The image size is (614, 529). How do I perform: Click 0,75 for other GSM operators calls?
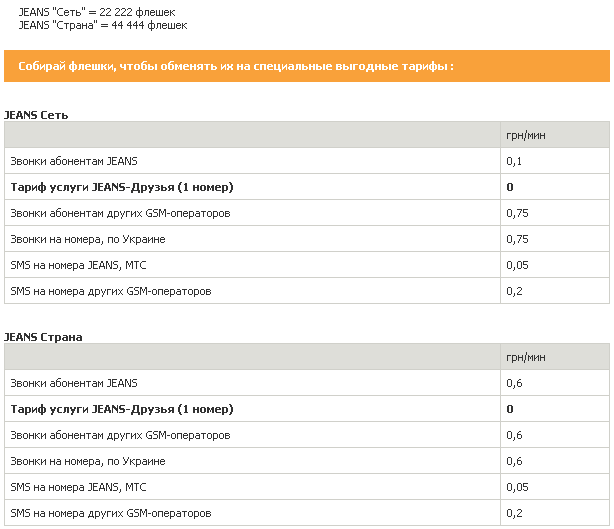pyautogui.click(x=517, y=213)
